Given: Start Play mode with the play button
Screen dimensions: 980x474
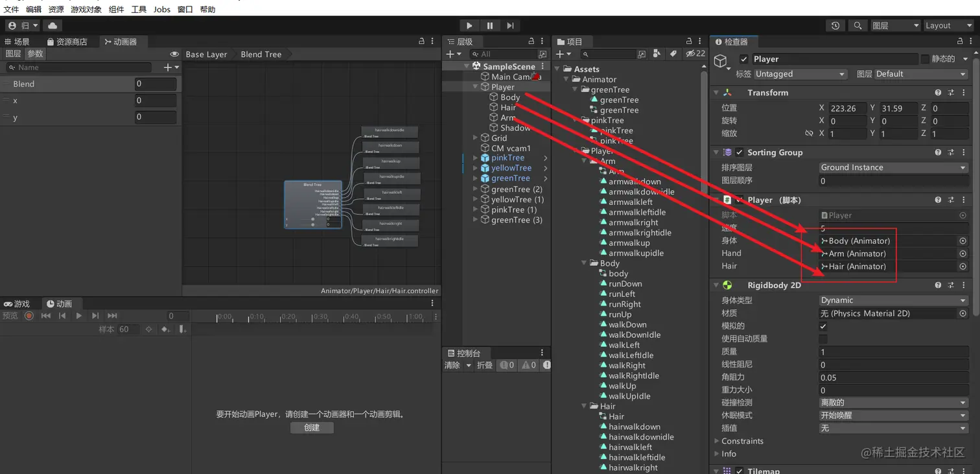Looking at the screenshot, I should click(469, 25).
